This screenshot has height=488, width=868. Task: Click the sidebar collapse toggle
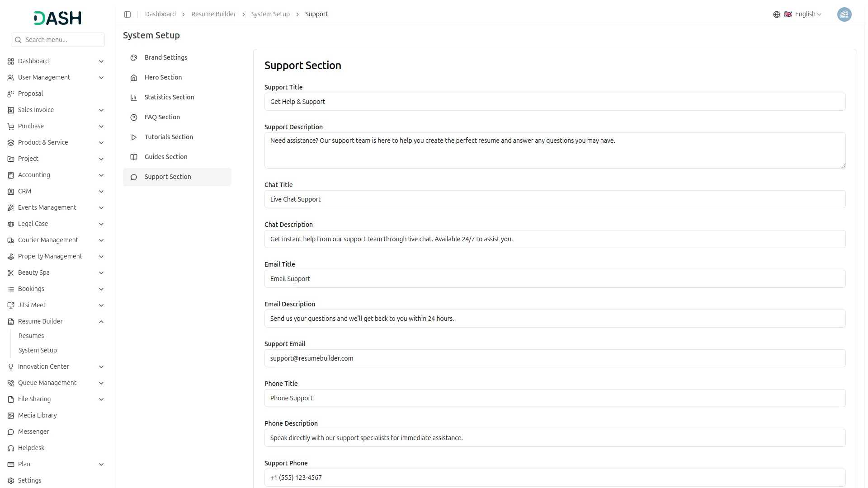point(127,14)
